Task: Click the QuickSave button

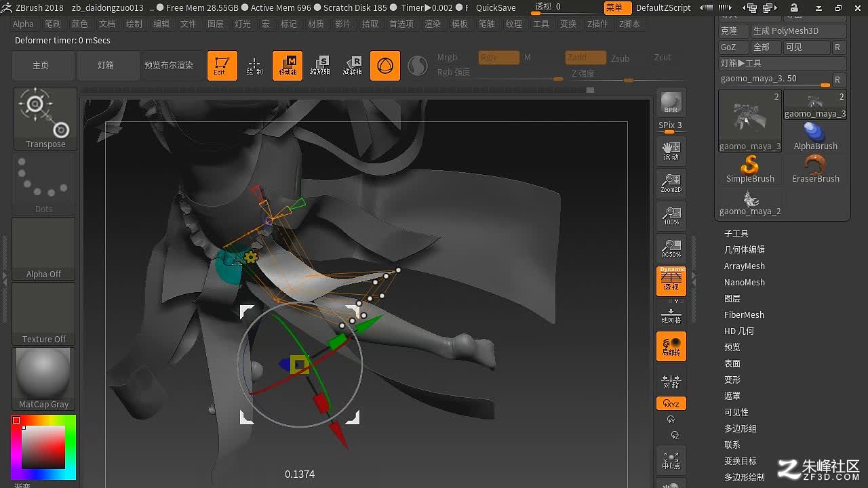Action: [x=496, y=7]
